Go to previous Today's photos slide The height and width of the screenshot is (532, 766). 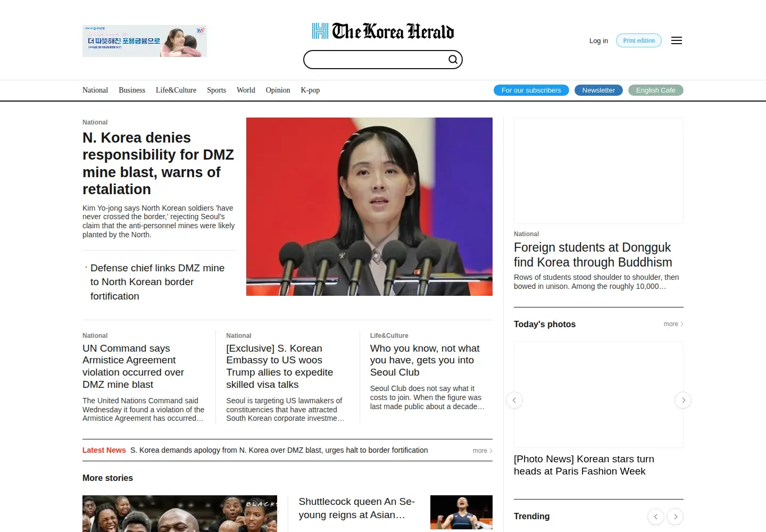pos(514,400)
